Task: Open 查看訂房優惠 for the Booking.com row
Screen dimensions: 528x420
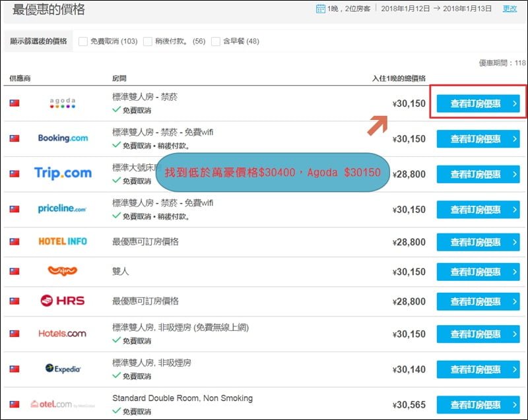Action: 478,139
